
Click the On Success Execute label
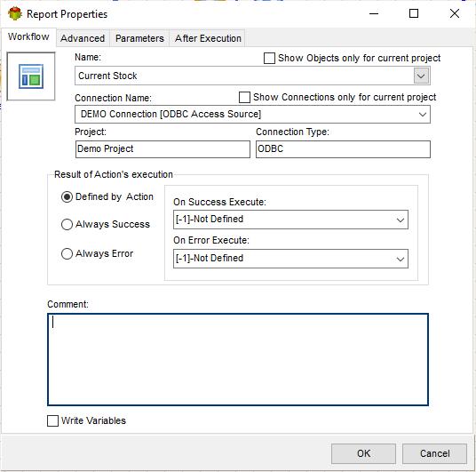(x=219, y=202)
